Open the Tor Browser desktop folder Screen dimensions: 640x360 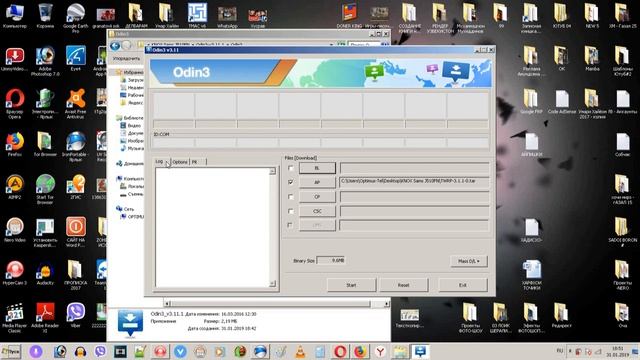point(45,145)
